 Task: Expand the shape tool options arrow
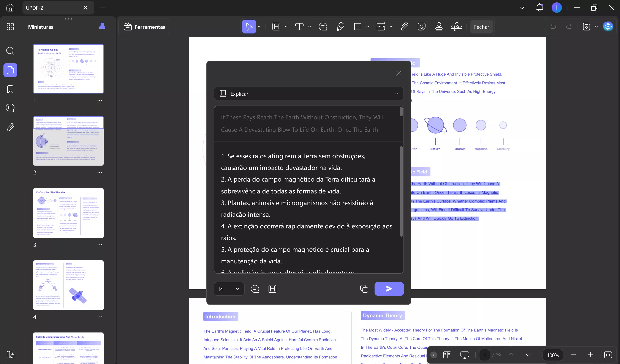tap(367, 27)
